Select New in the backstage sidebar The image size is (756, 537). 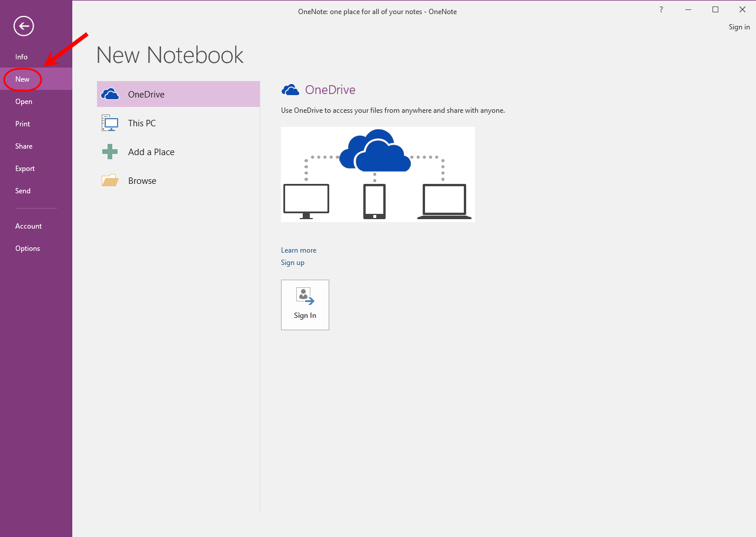point(36,79)
